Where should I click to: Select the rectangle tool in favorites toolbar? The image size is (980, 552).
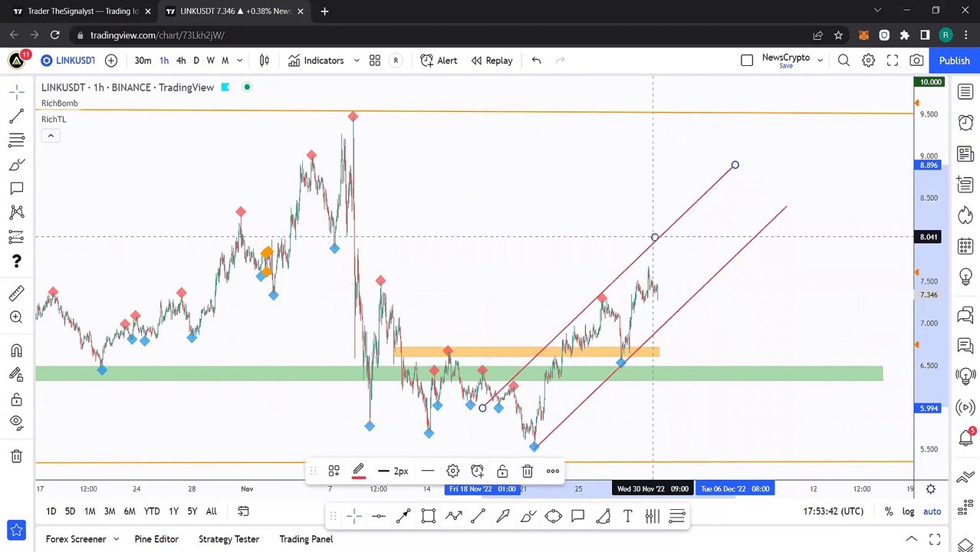429,516
